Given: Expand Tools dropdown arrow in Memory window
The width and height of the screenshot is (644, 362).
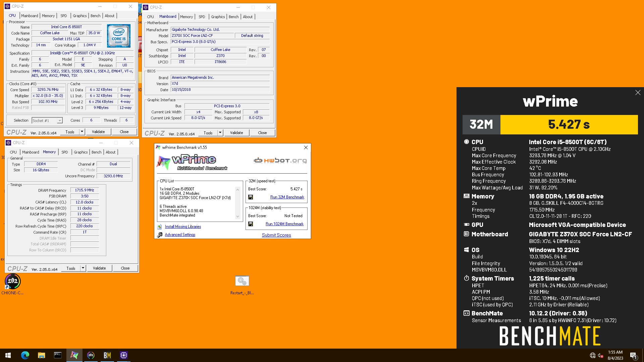Looking at the screenshot, I should (x=83, y=268).
